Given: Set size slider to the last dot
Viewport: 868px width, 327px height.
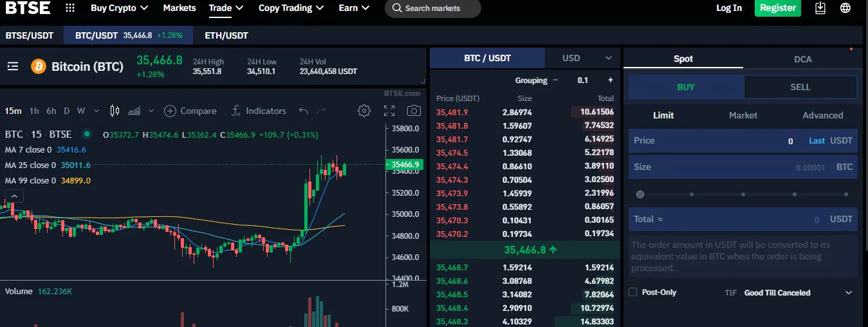Looking at the screenshot, I should pos(846,194).
